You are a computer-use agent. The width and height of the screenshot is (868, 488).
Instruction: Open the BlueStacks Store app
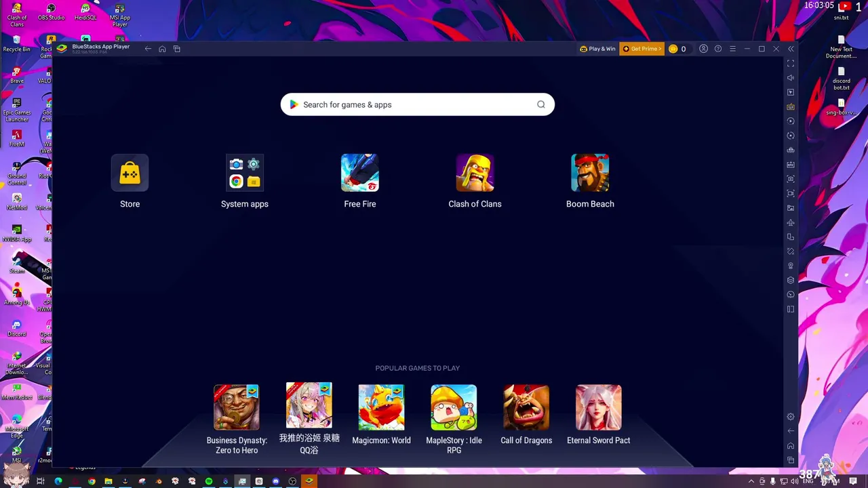point(130,174)
